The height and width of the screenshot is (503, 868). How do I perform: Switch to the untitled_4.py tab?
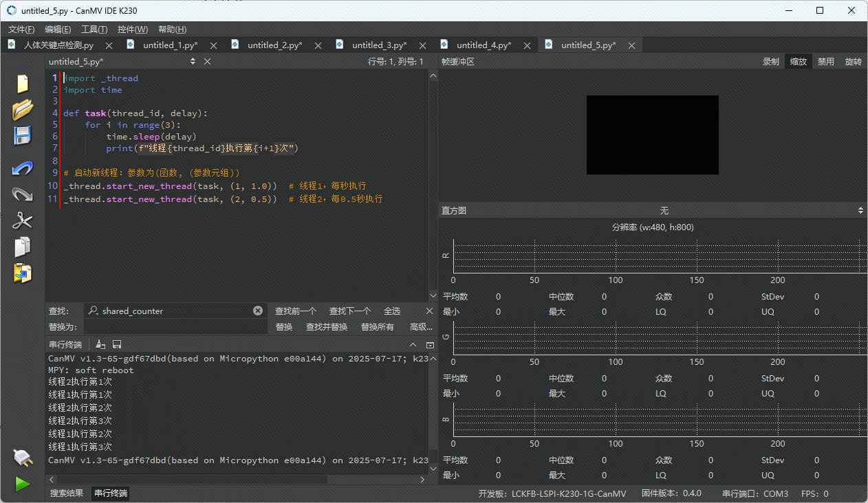click(x=484, y=45)
